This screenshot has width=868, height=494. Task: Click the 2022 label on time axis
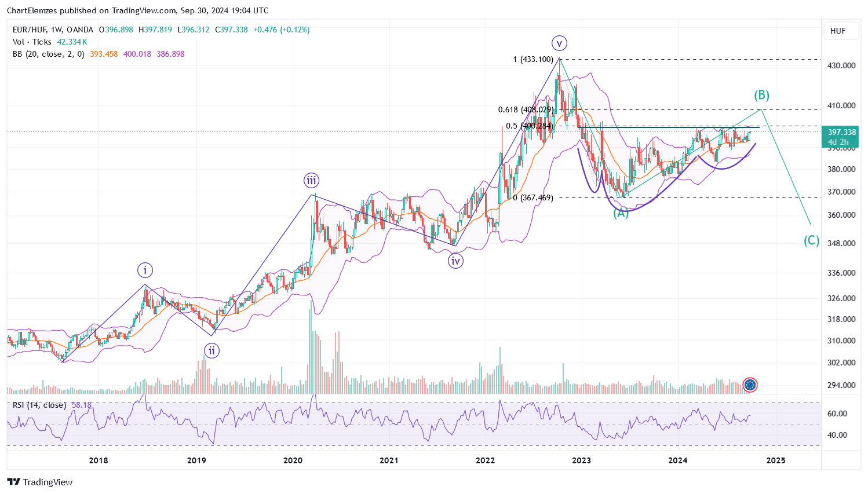click(485, 460)
